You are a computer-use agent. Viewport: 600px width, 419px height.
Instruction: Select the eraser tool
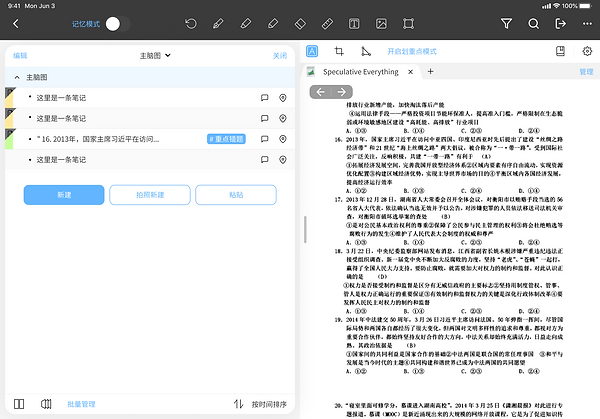click(x=300, y=24)
